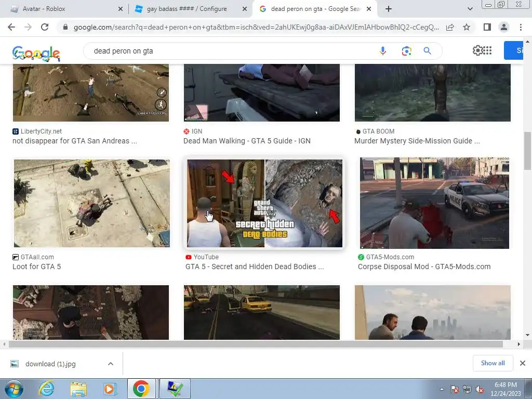This screenshot has height=399, width=532.
Task: Open the scattered cash pile image
Action: pyautogui.click(x=91, y=312)
